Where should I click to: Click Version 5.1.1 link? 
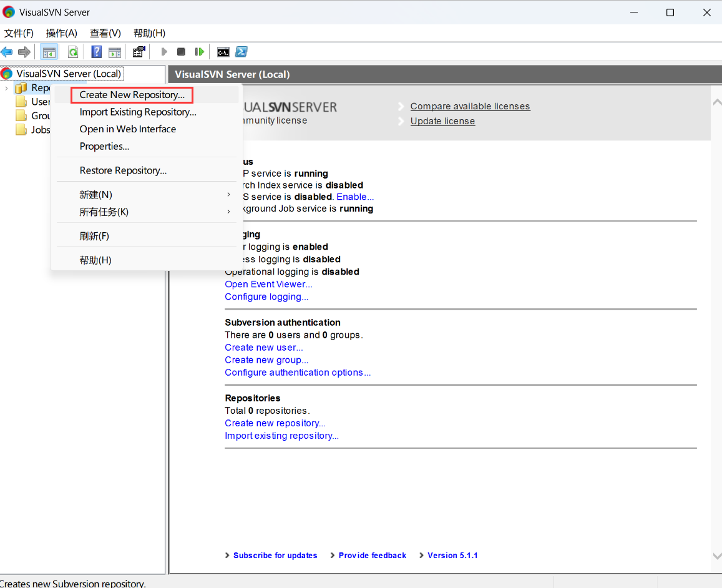click(452, 556)
